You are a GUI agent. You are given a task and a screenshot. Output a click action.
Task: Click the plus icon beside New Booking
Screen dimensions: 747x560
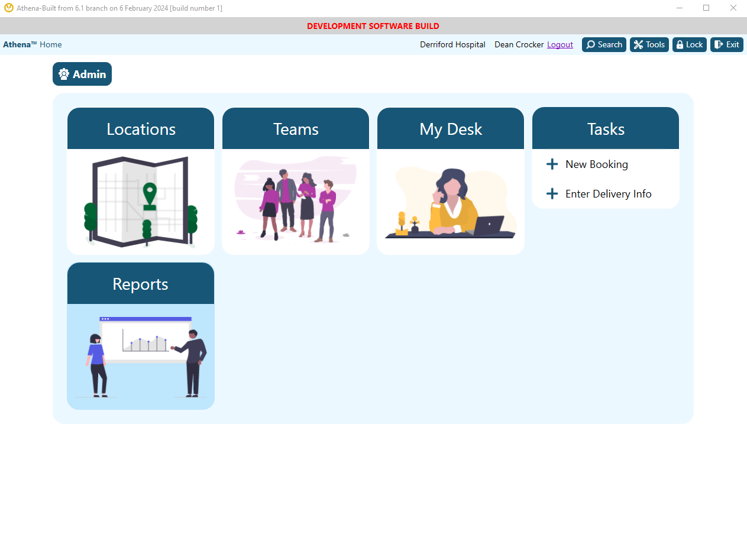[x=552, y=164]
